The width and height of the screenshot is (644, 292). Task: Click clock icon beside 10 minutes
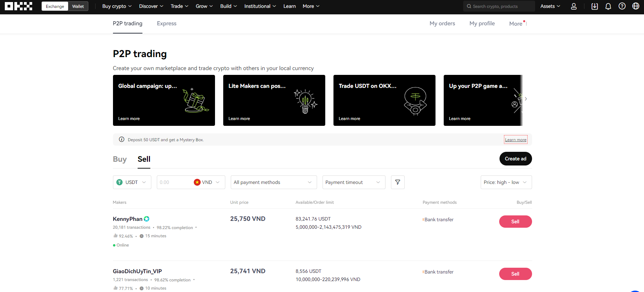click(141, 288)
